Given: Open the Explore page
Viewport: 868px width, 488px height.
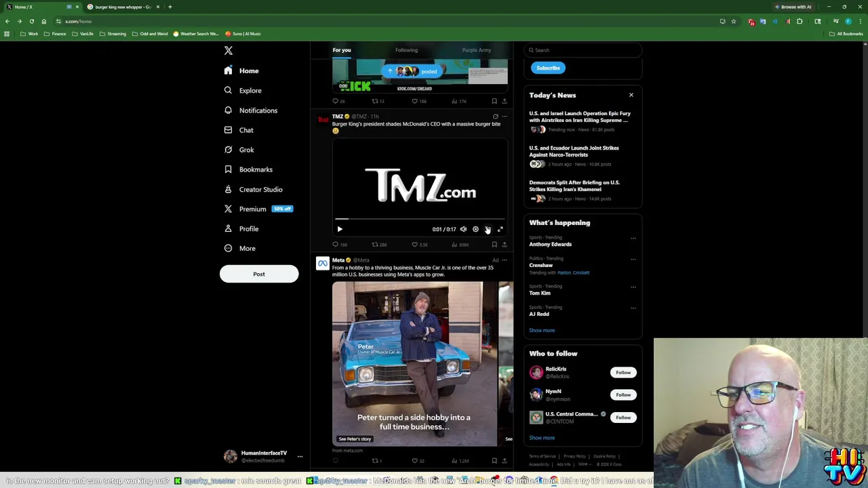Looking at the screenshot, I should coord(243,90).
